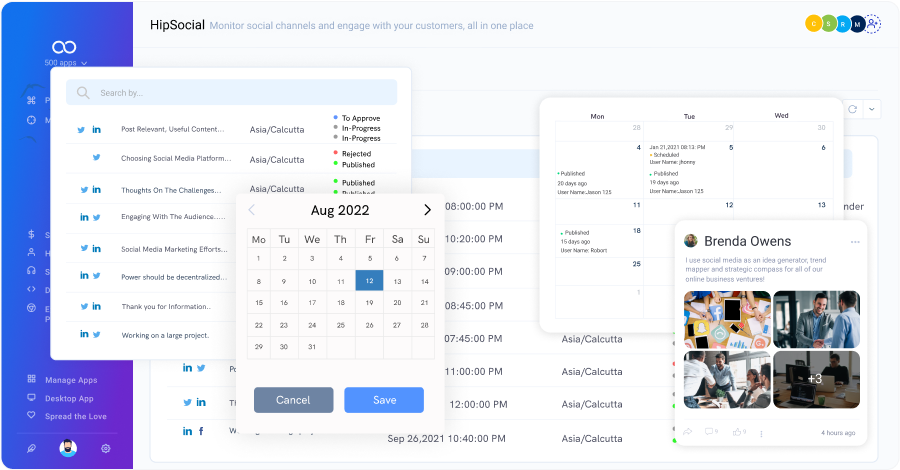Click the add user icon in header
The width and height of the screenshot is (900, 470).
pos(872,23)
